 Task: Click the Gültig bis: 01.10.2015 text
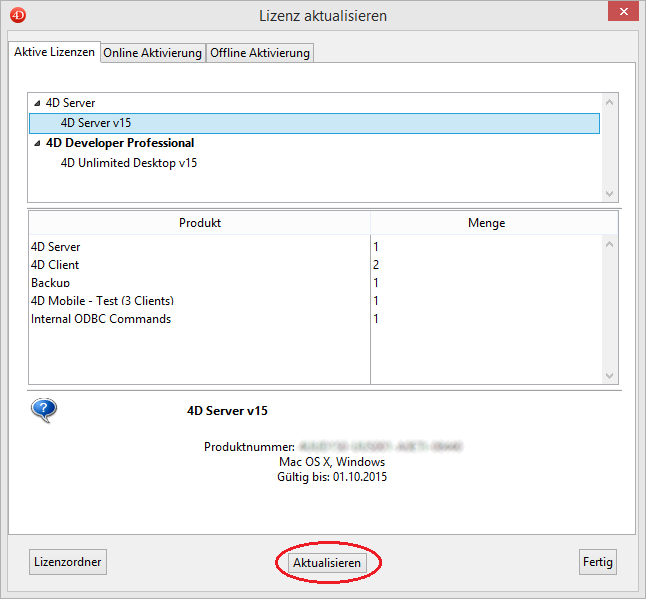pyautogui.click(x=332, y=477)
